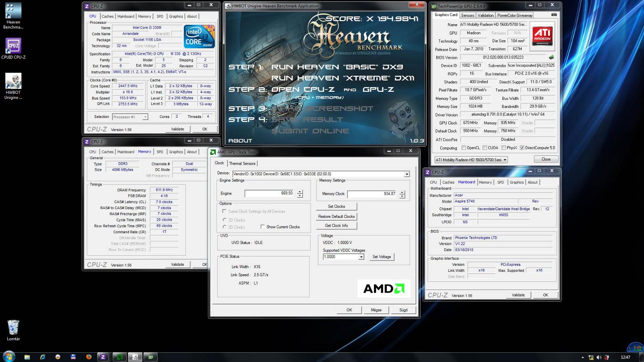The width and height of the screenshot is (644, 362).
Task: Open the CPUID CPU-Z desktop shortcut
Action: [x=13, y=49]
